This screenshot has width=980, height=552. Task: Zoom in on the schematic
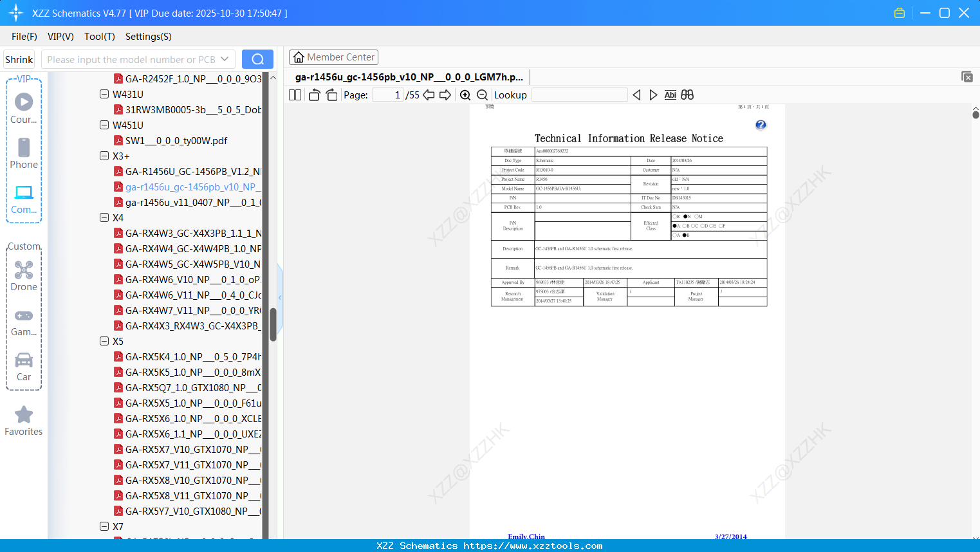[x=465, y=95]
